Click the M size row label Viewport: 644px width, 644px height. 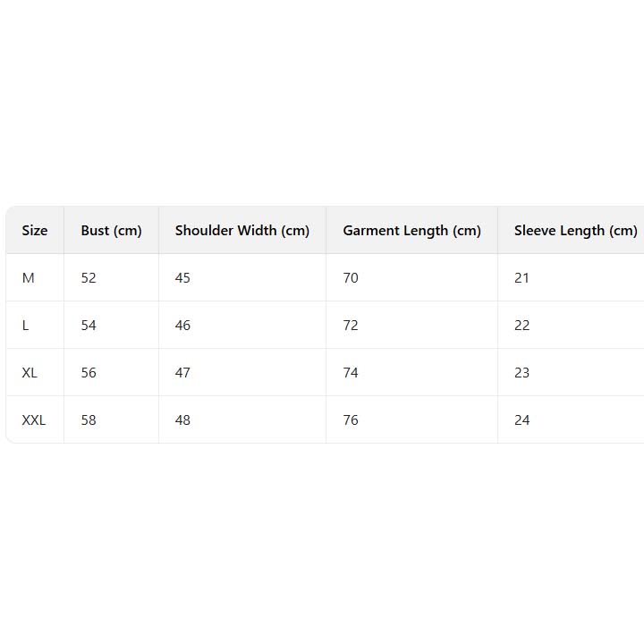pyautogui.click(x=29, y=278)
